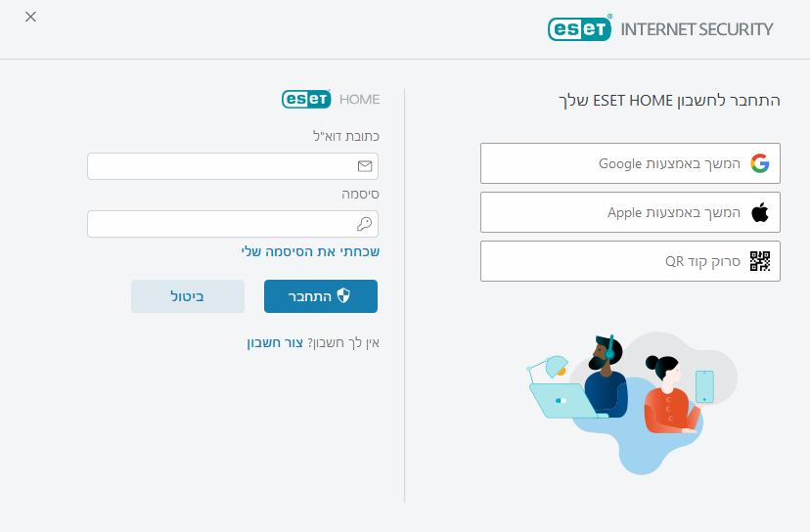Click the shield icon on login button
Viewport: 810px width, 532px height.
tap(343, 295)
